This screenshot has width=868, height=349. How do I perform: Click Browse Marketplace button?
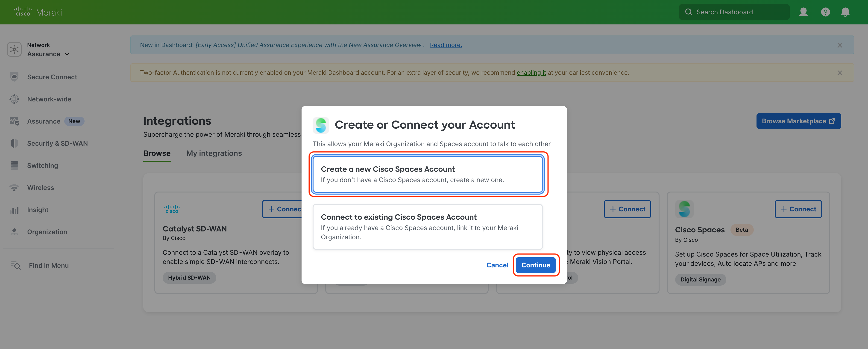pos(798,121)
